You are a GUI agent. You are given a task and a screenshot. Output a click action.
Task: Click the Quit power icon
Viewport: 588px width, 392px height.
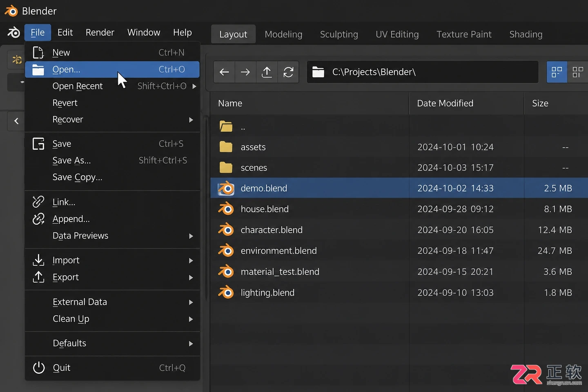click(x=39, y=367)
